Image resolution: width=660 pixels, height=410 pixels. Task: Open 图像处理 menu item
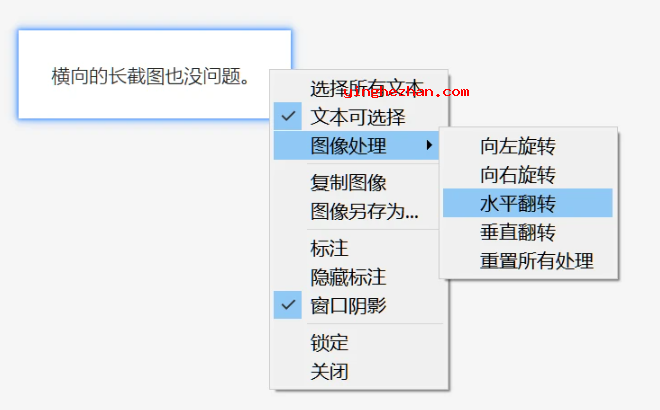(x=357, y=146)
